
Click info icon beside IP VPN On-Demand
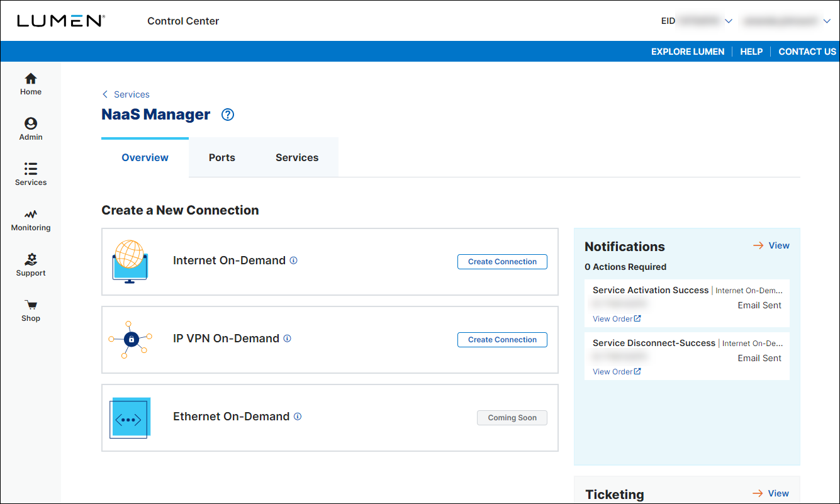click(287, 338)
